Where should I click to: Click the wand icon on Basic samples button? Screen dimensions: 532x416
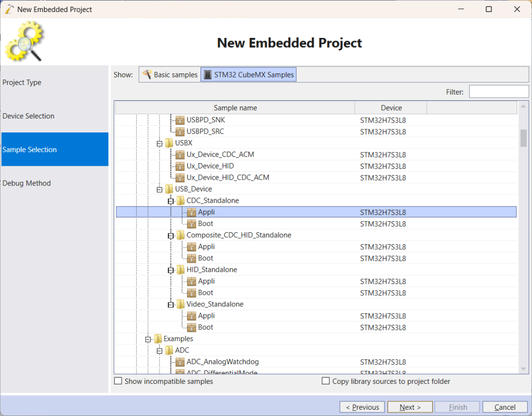(148, 74)
